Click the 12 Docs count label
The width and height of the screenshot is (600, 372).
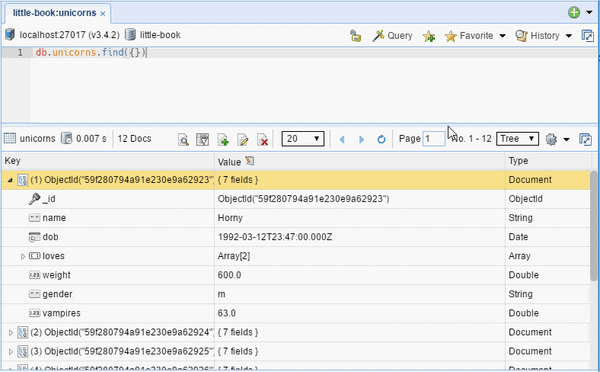click(x=134, y=139)
